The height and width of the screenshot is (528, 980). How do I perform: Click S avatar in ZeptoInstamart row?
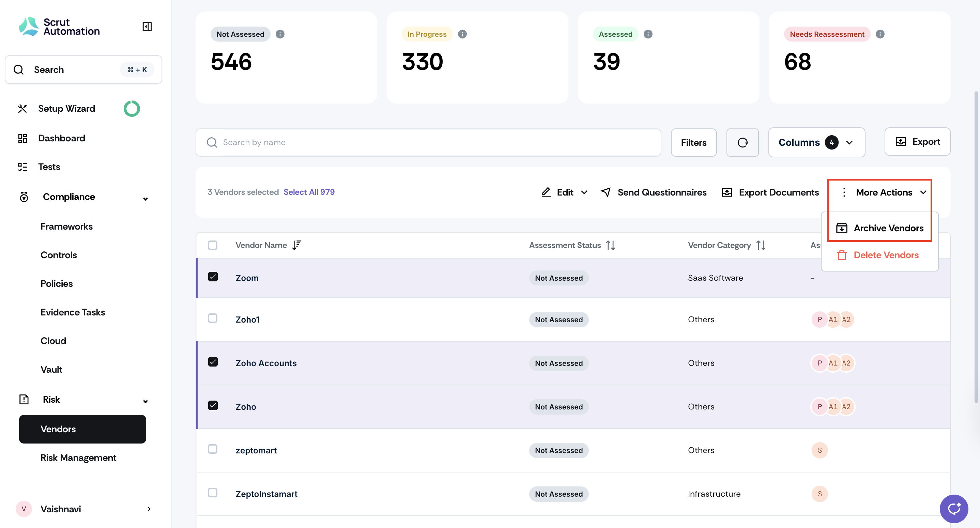pyautogui.click(x=820, y=494)
